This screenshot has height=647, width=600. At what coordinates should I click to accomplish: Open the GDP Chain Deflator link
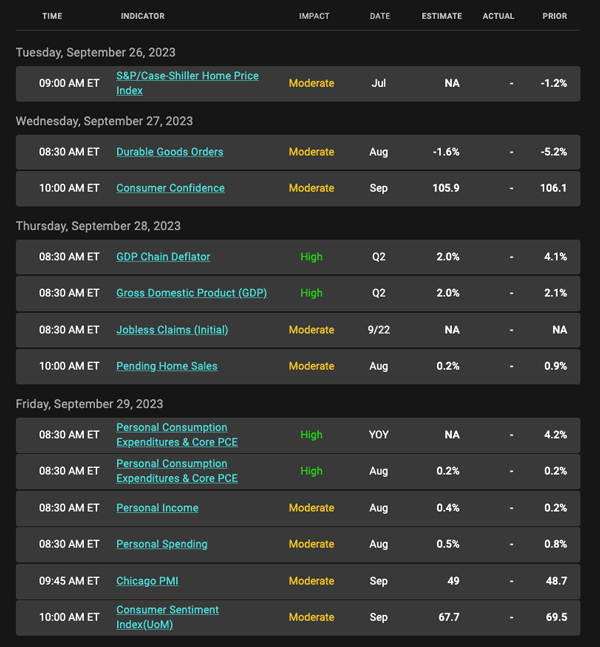[163, 257]
